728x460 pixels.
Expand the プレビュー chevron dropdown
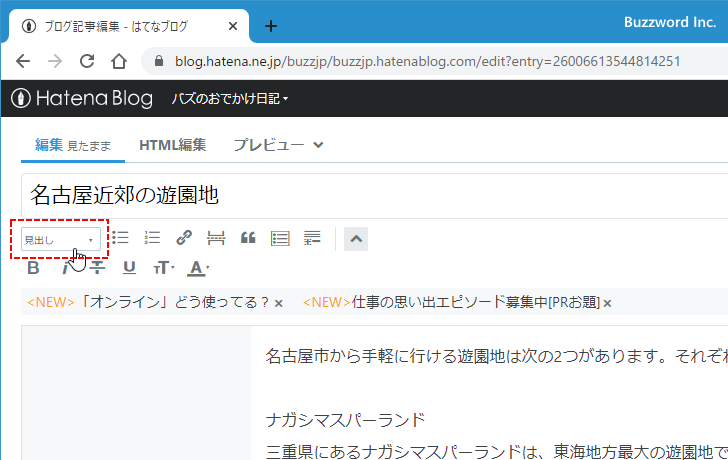318,145
